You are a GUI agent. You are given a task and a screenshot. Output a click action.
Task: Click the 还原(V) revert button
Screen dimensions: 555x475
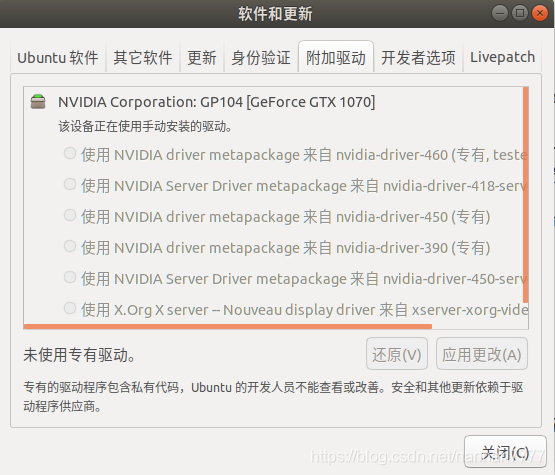coord(397,354)
